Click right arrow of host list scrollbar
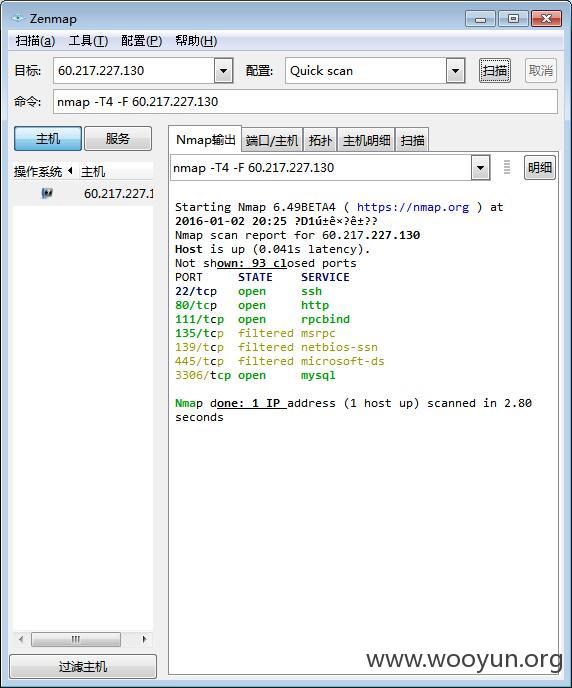 pos(144,639)
